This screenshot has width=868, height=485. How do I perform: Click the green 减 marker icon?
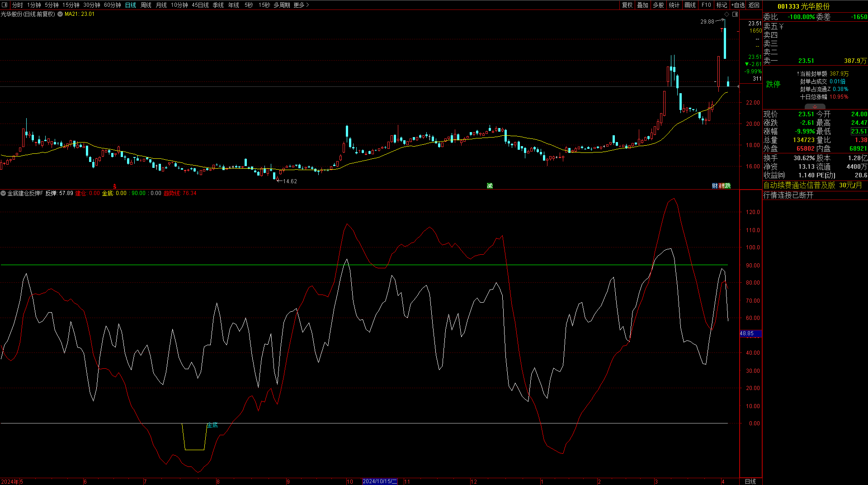pyautogui.click(x=490, y=186)
